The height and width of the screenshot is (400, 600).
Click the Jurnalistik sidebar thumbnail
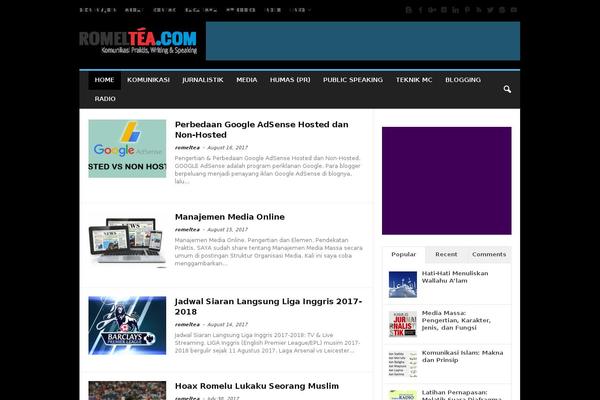(x=403, y=324)
